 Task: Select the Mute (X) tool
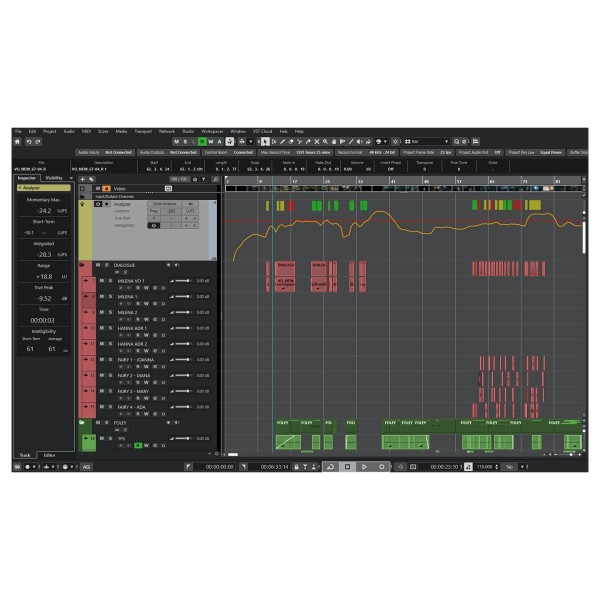pos(317,142)
